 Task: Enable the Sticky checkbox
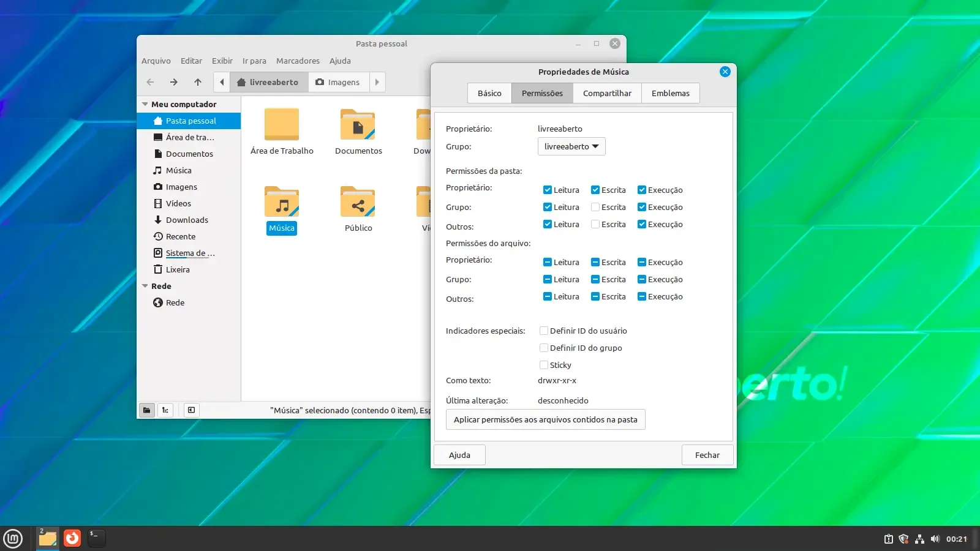point(544,365)
